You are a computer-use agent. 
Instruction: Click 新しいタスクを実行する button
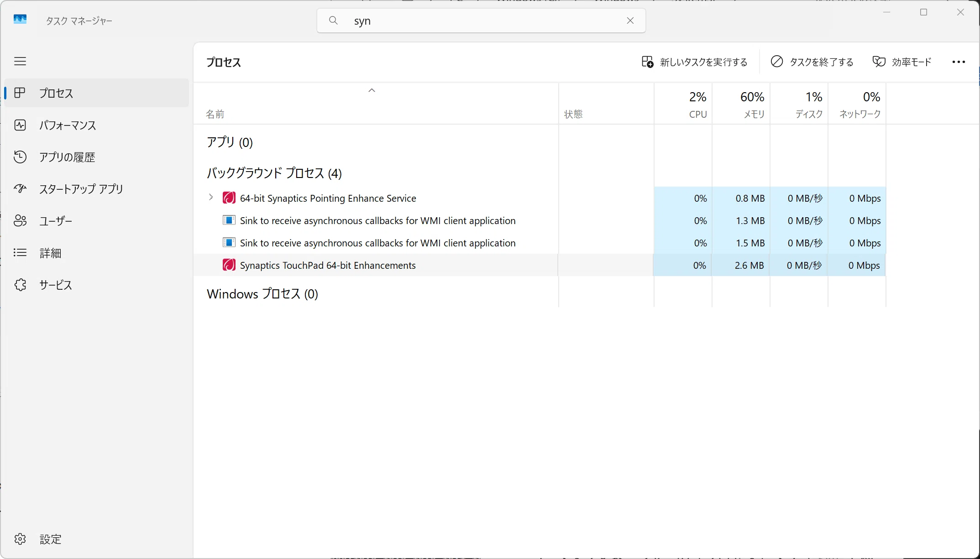(x=694, y=62)
